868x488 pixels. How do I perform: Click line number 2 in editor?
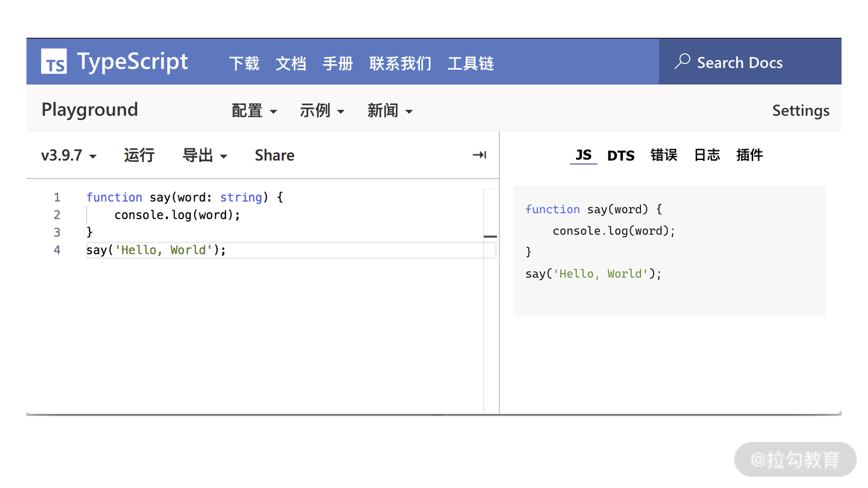click(57, 215)
